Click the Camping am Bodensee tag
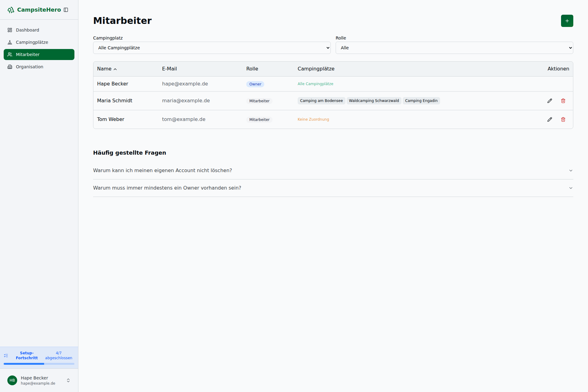The height and width of the screenshot is (392, 588). point(321,101)
